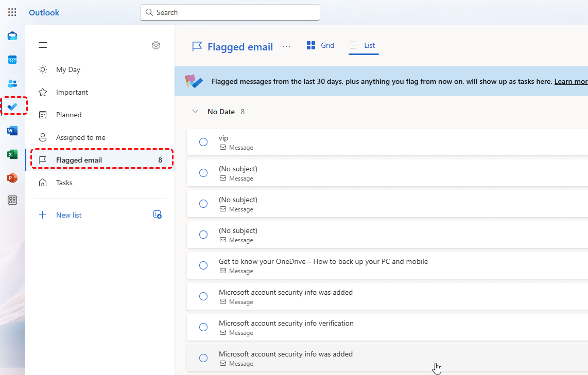Launch Excel from the app sidebar
Image resolution: width=588 pixels, height=375 pixels.
point(12,154)
